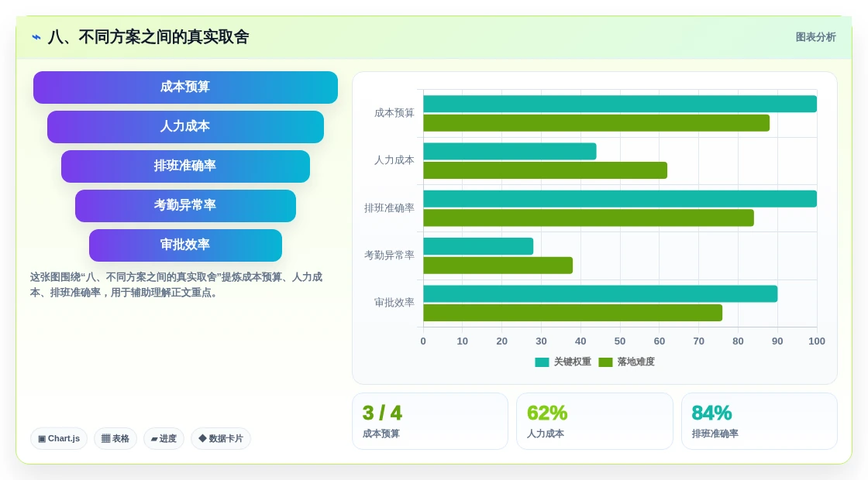Click the 考勤异常率 y-axis label

pos(389,255)
